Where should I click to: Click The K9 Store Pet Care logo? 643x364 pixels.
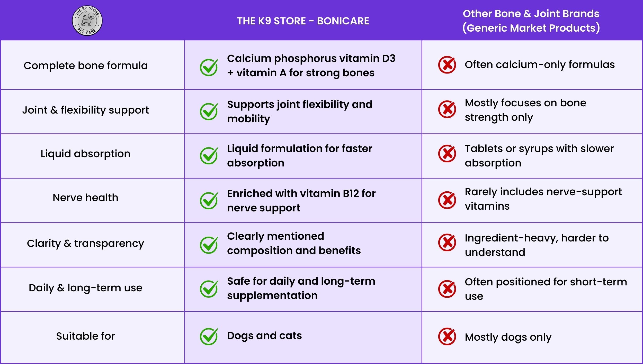click(x=87, y=21)
